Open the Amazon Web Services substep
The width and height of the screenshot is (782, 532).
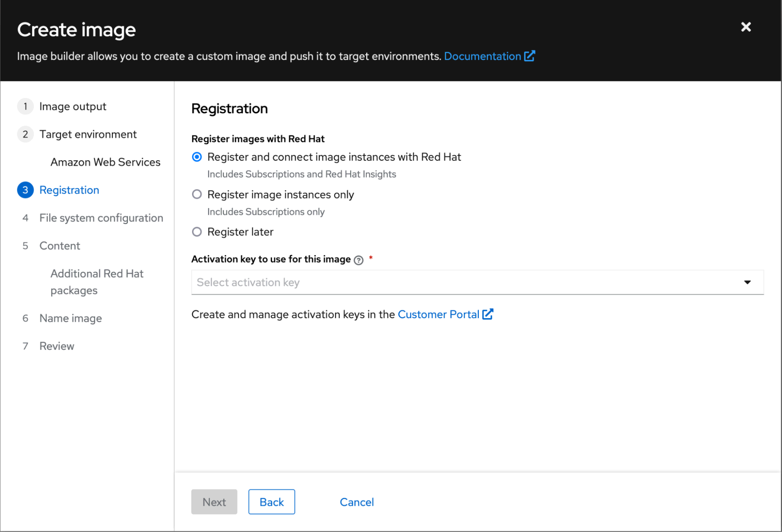click(x=105, y=162)
